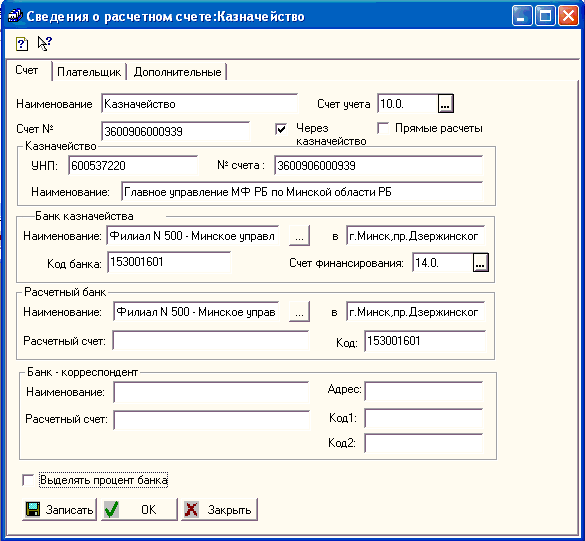This screenshot has width=585, height=541.
Task: Click the Закрыть button
Action: tap(219, 509)
